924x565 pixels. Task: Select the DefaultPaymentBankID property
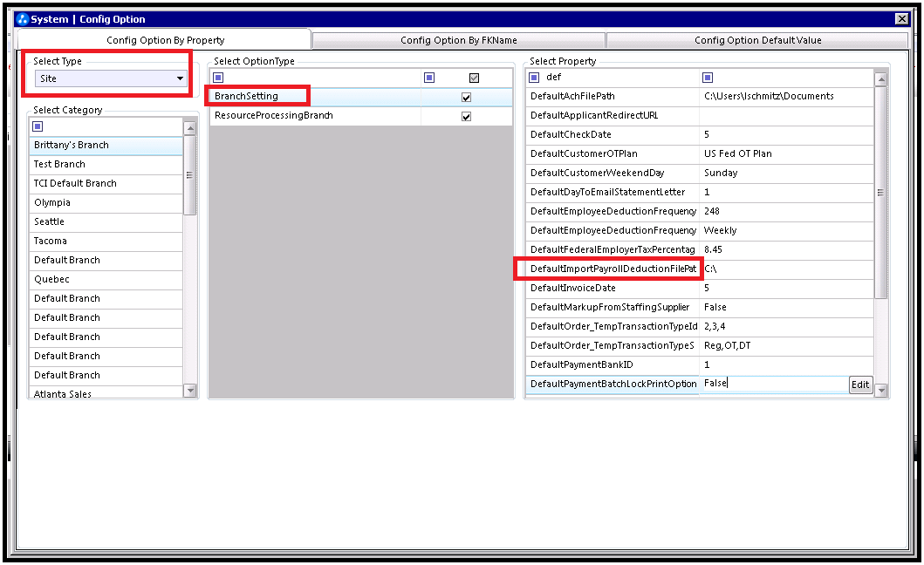[x=700, y=364]
